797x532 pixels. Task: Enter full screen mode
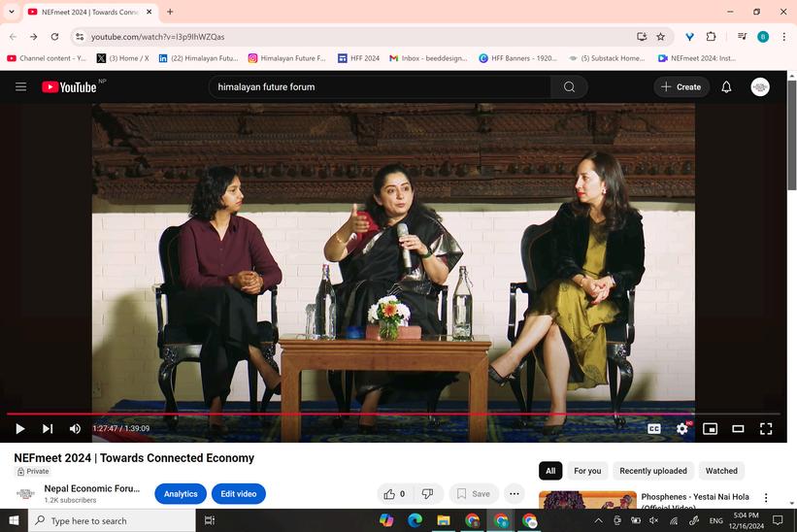click(x=766, y=428)
